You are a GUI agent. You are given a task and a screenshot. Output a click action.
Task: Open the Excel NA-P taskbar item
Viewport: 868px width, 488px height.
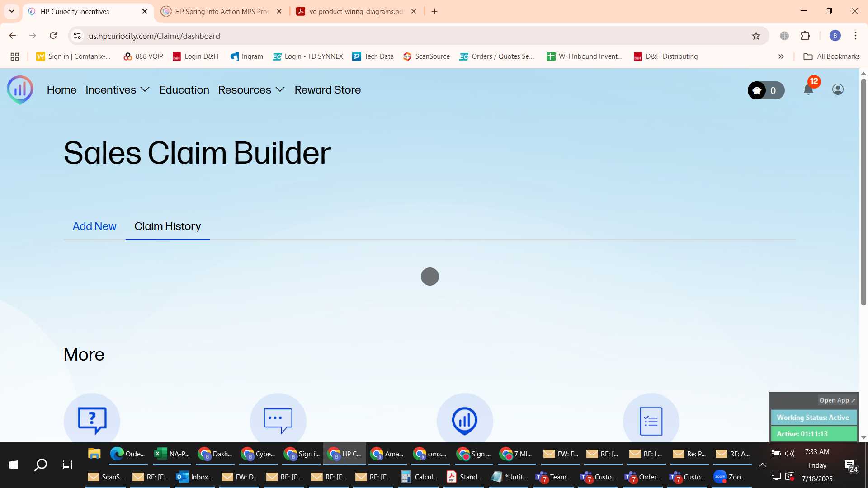tap(172, 454)
